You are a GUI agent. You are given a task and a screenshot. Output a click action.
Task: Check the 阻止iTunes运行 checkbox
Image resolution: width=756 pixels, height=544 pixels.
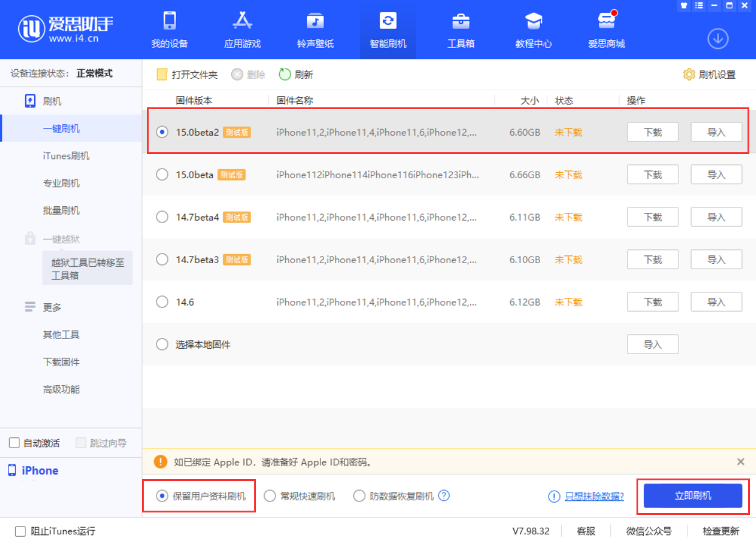(x=20, y=531)
